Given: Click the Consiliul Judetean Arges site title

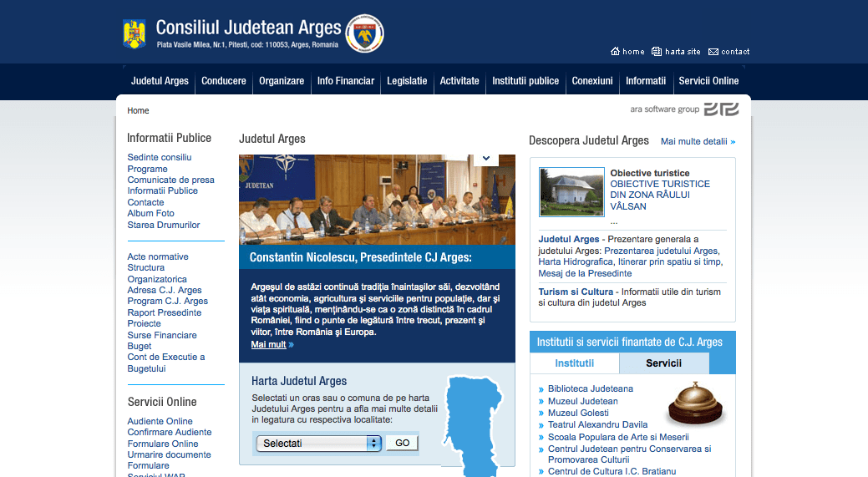Looking at the screenshot, I should point(249,28).
